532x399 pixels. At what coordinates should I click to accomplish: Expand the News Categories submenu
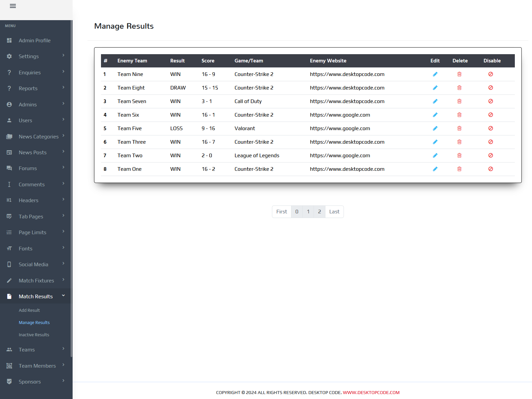pyautogui.click(x=63, y=136)
